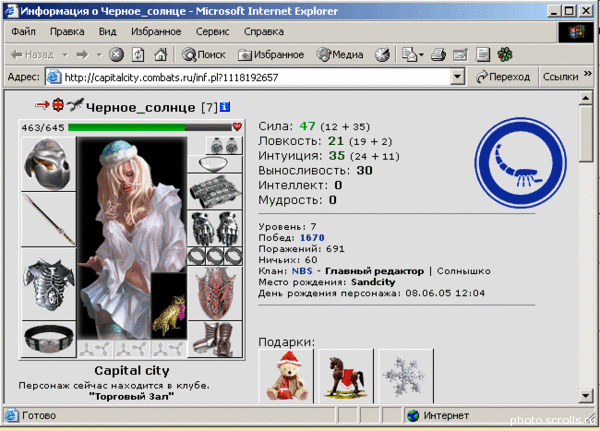Click the Discuss toolbar icon
600x431 pixels.
[483, 55]
